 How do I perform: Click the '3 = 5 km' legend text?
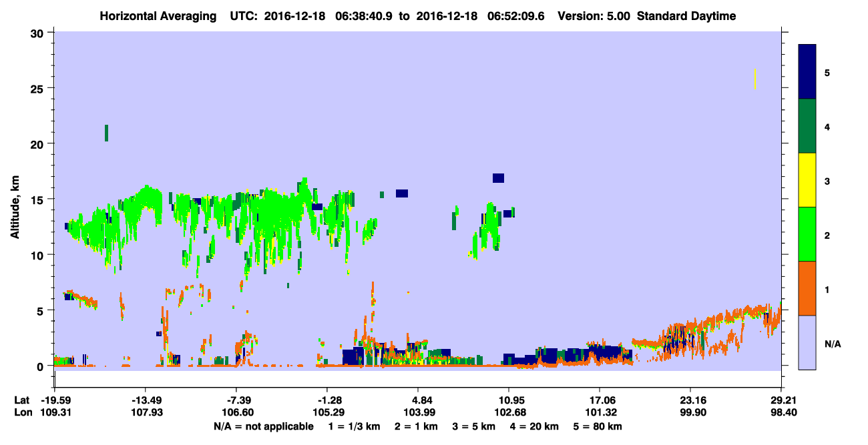click(x=474, y=426)
